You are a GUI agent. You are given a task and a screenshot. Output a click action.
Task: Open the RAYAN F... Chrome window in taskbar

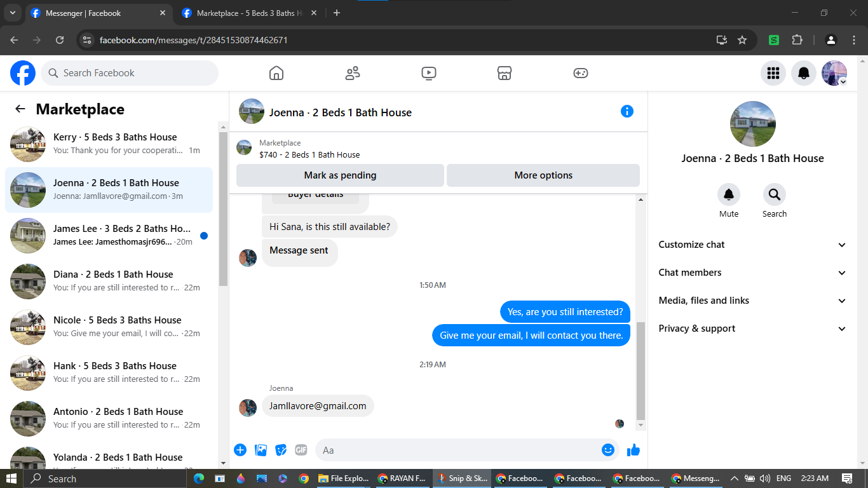[x=402, y=478]
